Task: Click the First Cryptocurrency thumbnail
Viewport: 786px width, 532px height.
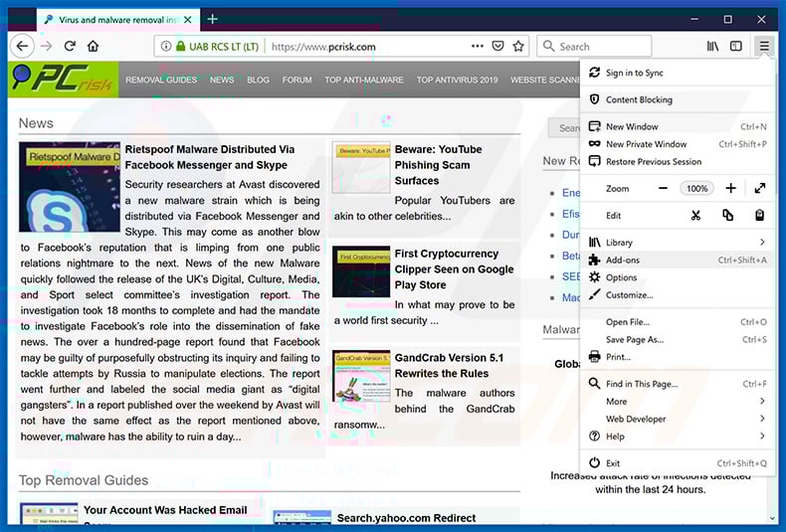Action: pyautogui.click(x=361, y=271)
